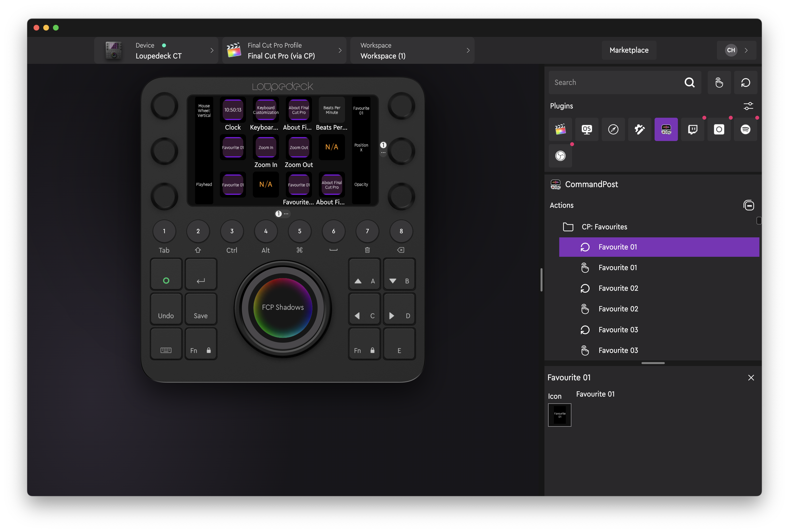The height and width of the screenshot is (532, 789).
Task: Open the Marketplace
Action: coord(629,50)
